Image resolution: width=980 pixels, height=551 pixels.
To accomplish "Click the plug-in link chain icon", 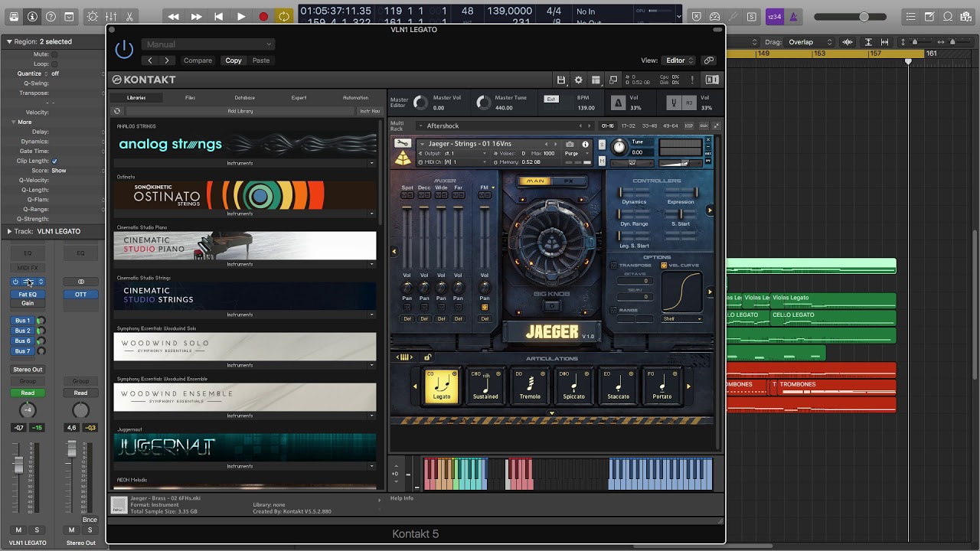I will (709, 60).
